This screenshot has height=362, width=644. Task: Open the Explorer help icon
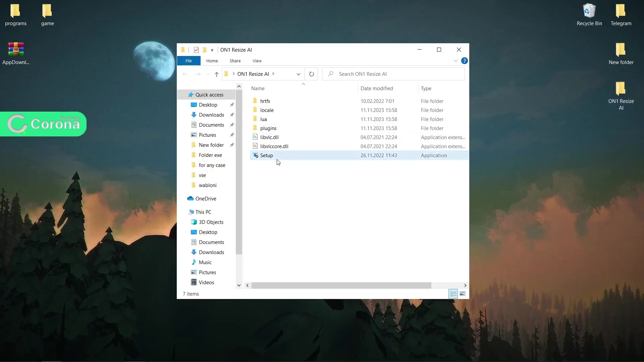pos(465,61)
